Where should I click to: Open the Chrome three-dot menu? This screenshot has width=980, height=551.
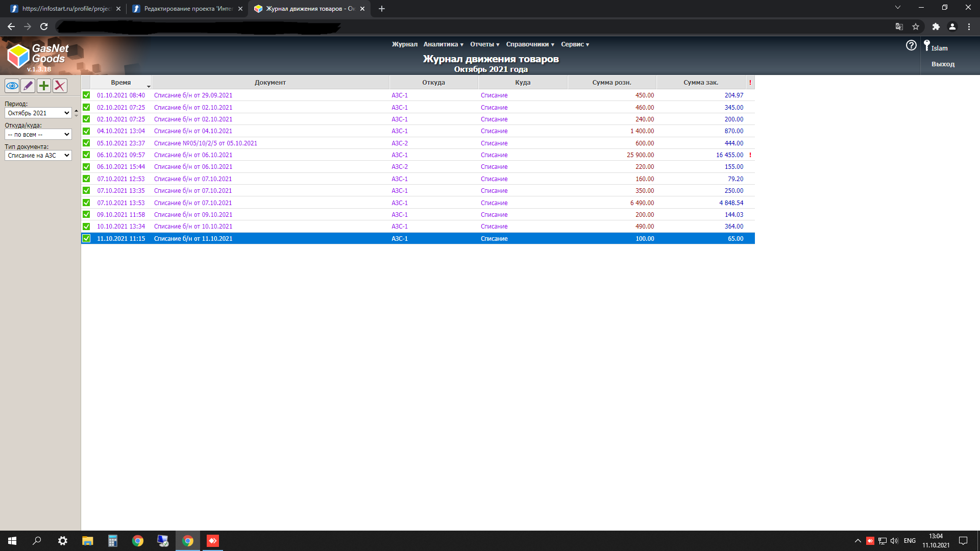point(969,27)
